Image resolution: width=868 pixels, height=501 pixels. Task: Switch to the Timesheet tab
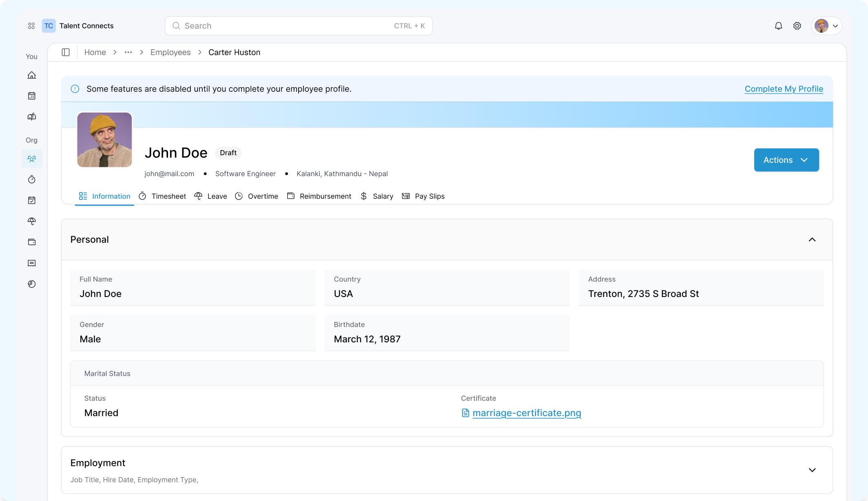click(x=162, y=196)
